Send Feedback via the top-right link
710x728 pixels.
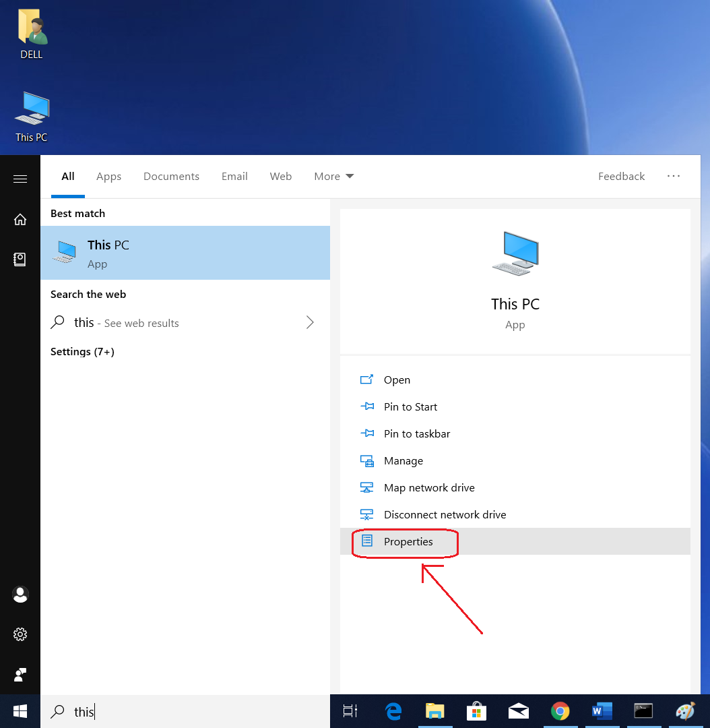click(620, 176)
